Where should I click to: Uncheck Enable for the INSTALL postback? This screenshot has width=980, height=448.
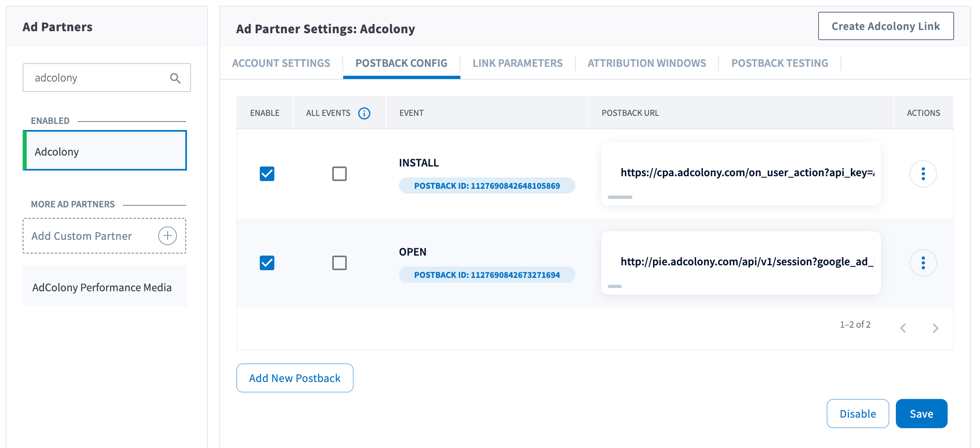[267, 174]
